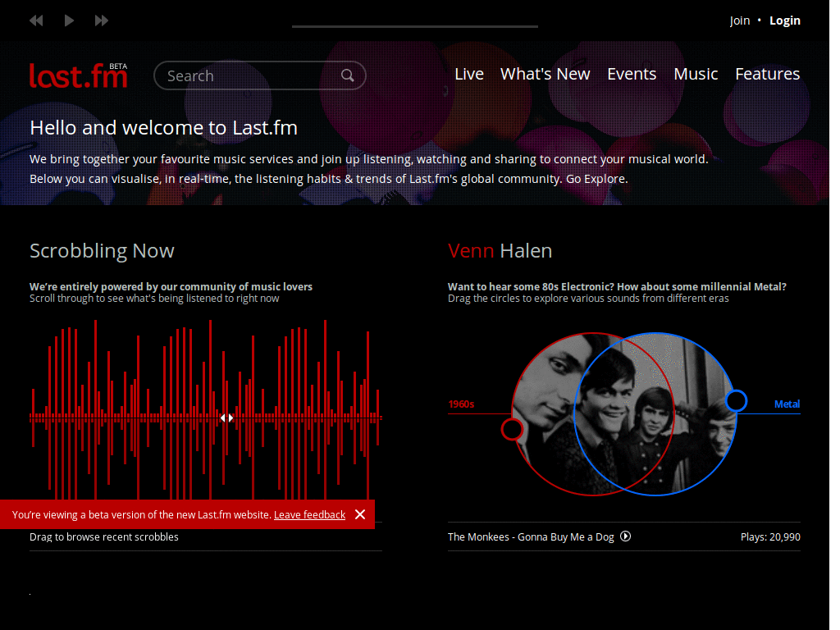Click the Drag to browse recent scrobbles text
The width and height of the screenshot is (840, 630).
pos(104,536)
